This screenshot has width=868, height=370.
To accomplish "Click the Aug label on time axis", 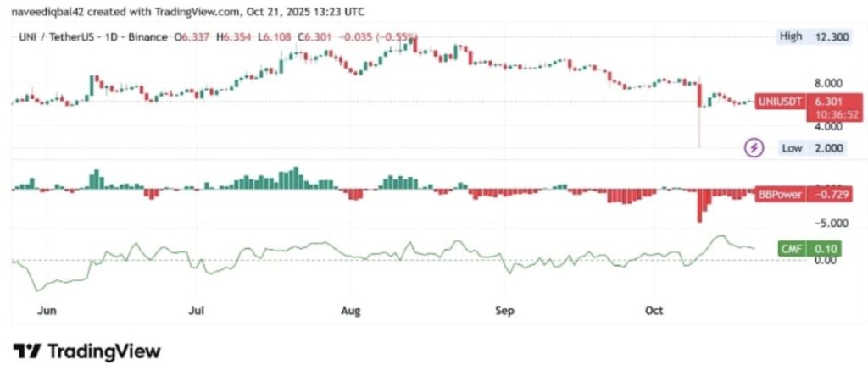I will pos(349,312).
